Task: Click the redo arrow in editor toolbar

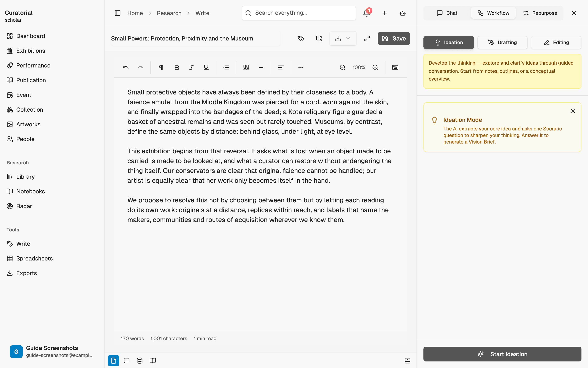Action: (x=140, y=67)
